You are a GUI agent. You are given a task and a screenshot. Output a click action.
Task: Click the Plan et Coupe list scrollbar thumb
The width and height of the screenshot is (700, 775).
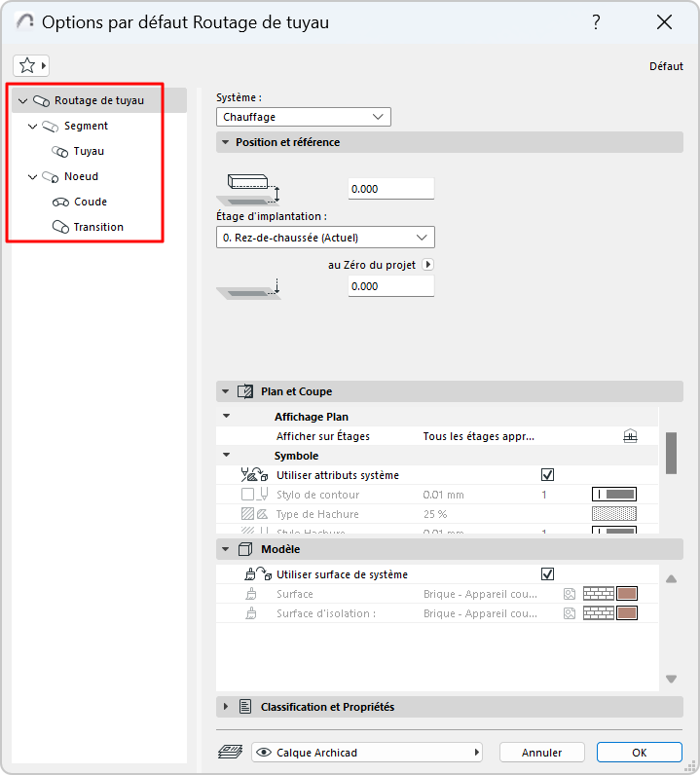coord(671,454)
